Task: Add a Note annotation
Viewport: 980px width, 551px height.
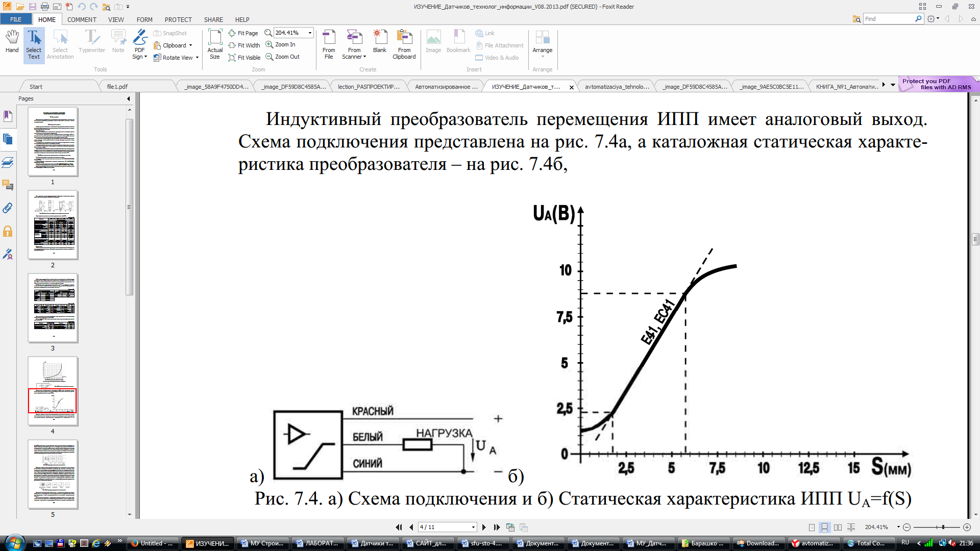Action: coord(118,42)
